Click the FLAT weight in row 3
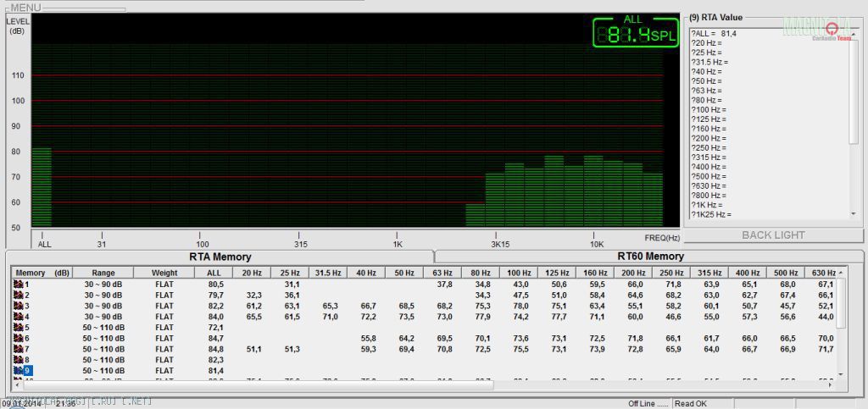This screenshot has width=868, height=409. pos(164,306)
